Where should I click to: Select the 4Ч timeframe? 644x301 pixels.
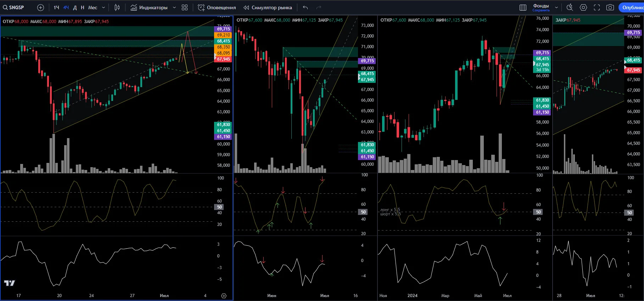[66, 7]
